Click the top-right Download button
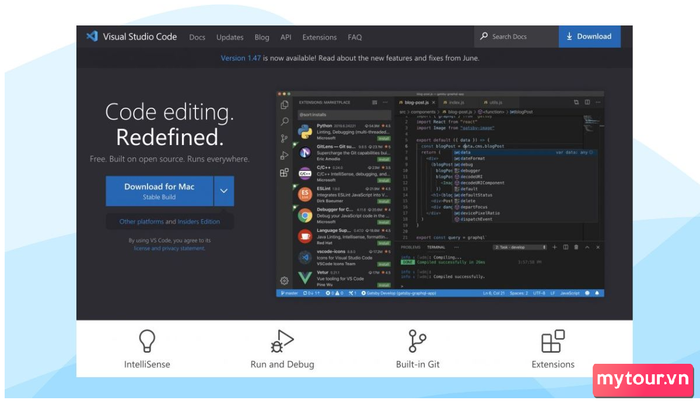Screen dimensions: 700x405 click(x=589, y=37)
